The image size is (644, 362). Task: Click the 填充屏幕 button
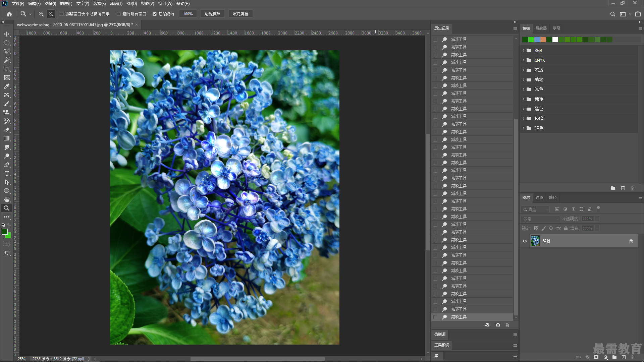(x=240, y=14)
